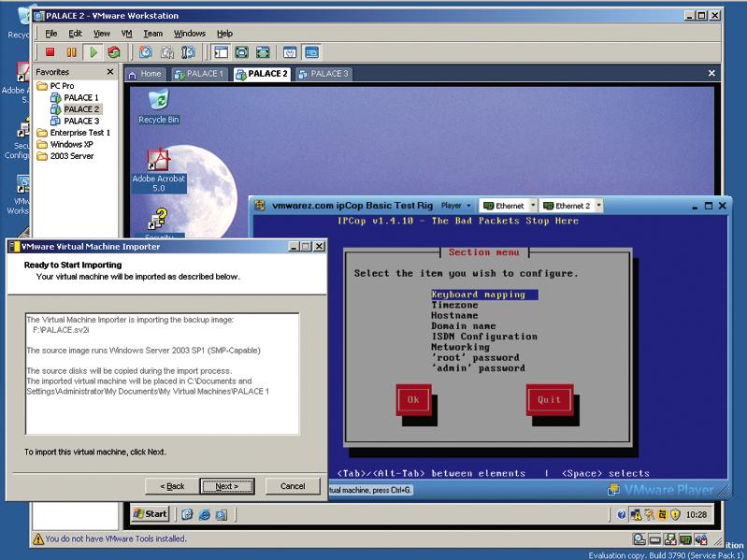Switch to the PALACE 1 tab
This screenshot has height=560, width=747.
tap(199, 74)
